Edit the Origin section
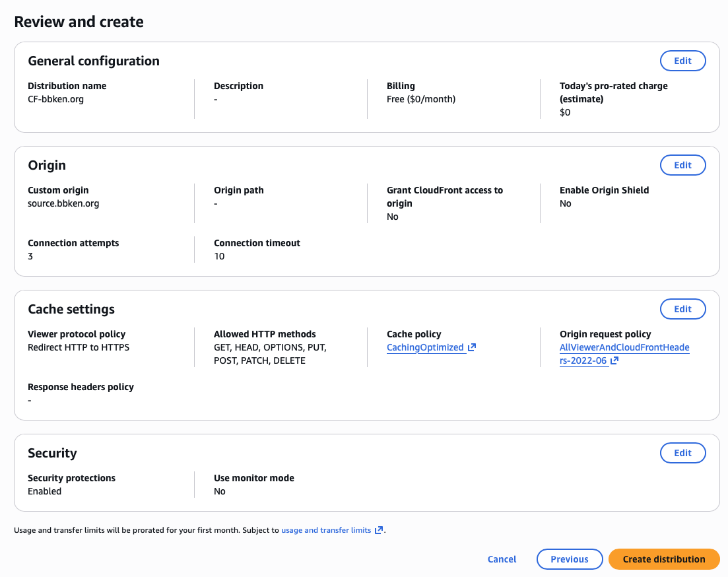The image size is (728, 577). pos(682,165)
